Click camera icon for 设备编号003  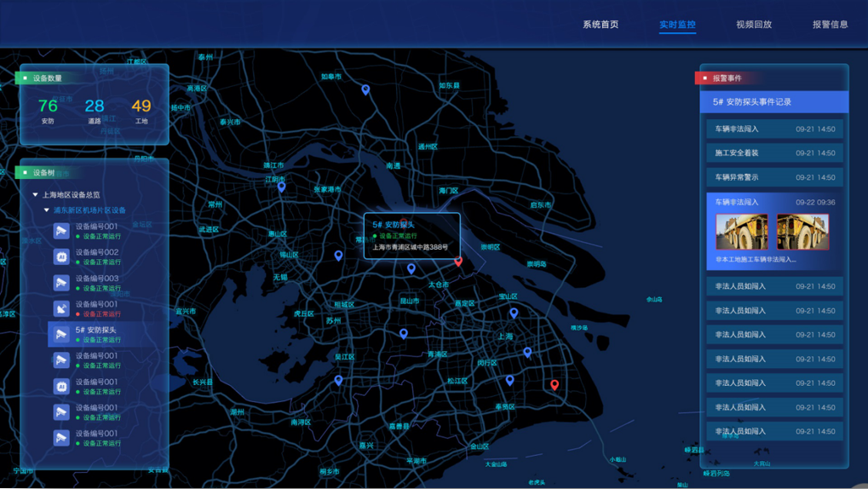[61, 283]
